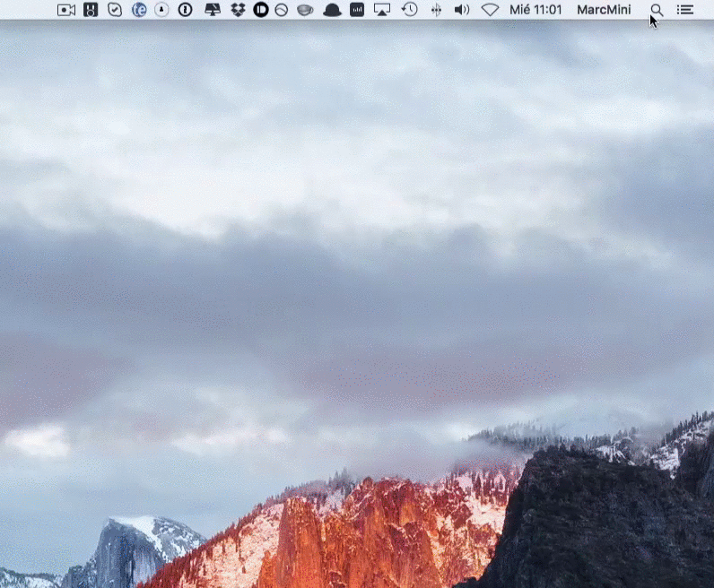This screenshot has height=588, width=714.
Task: Open Notification Center list icon
Action: pyautogui.click(x=685, y=10)
